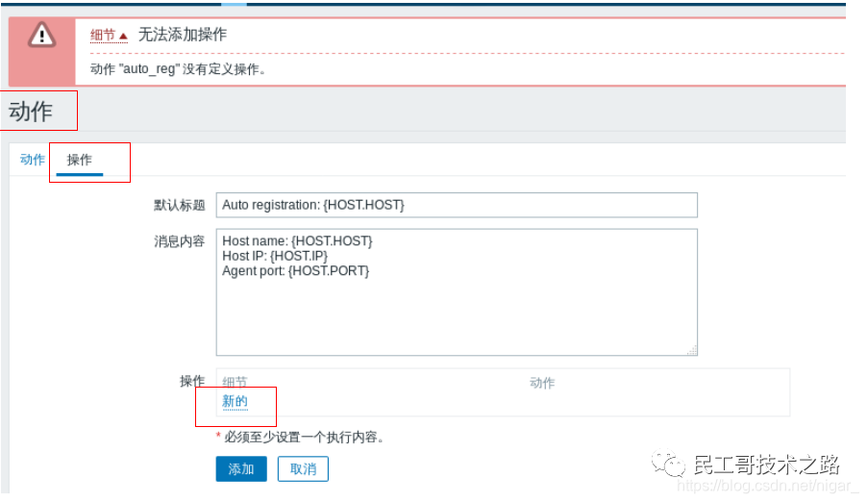Viewport: 868px width, 503px height.
Task: Select the 操作 tab
Action: [x=79, y=160]
